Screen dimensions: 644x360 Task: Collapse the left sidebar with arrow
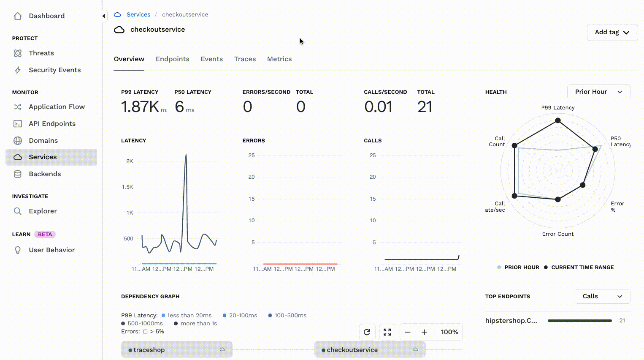[x=103, y=16]
